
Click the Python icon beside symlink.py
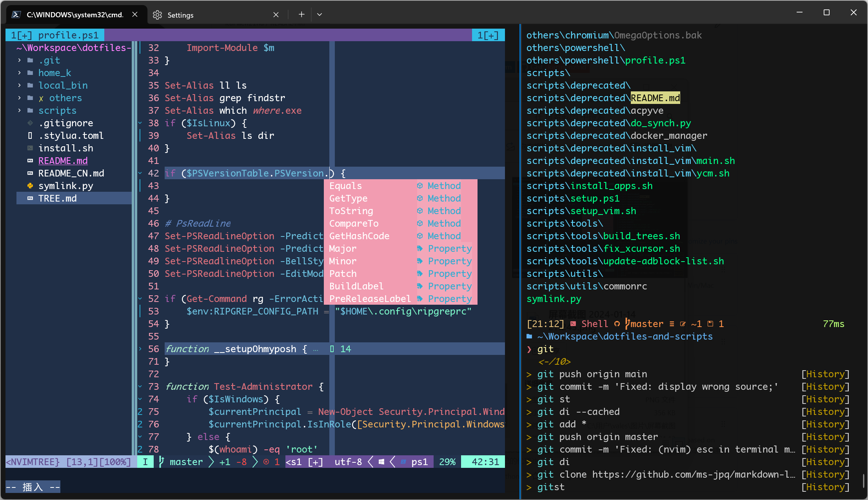30,186
